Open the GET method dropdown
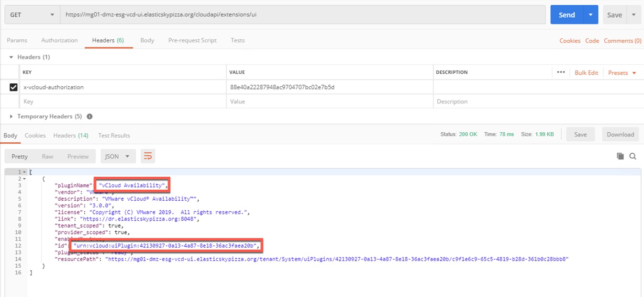 pos(32,15)
